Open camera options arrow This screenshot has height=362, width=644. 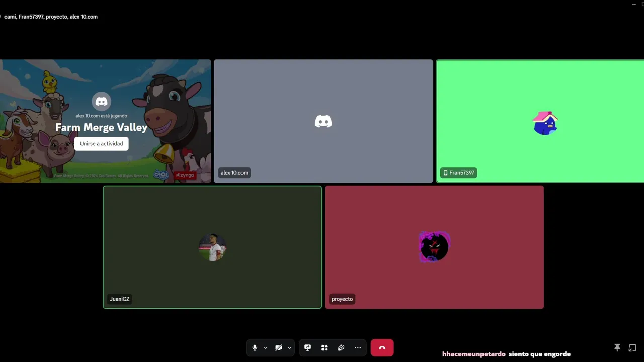pos(289,348)
